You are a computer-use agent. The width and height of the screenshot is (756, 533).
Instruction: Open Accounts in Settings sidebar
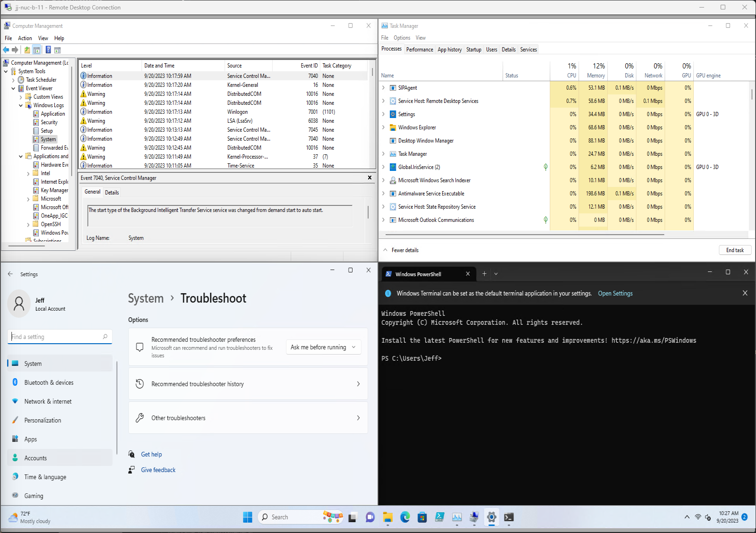click(x=60, y=458)
